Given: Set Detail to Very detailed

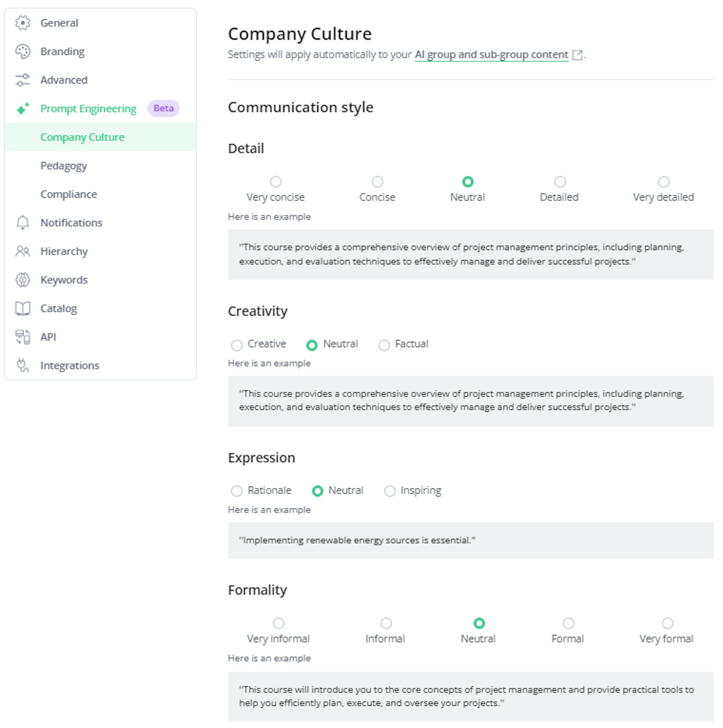Looking at the screenshot, I should [663, 182].
